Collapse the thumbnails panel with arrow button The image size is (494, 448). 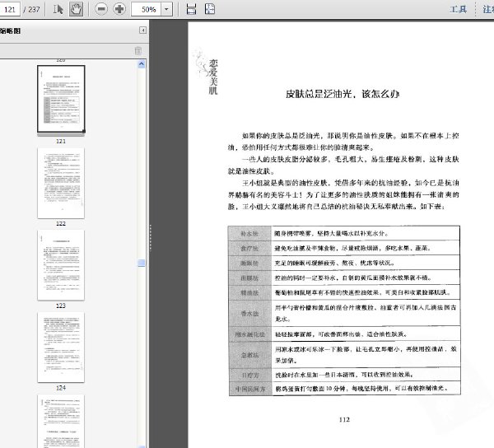click(x=142, y=30)
